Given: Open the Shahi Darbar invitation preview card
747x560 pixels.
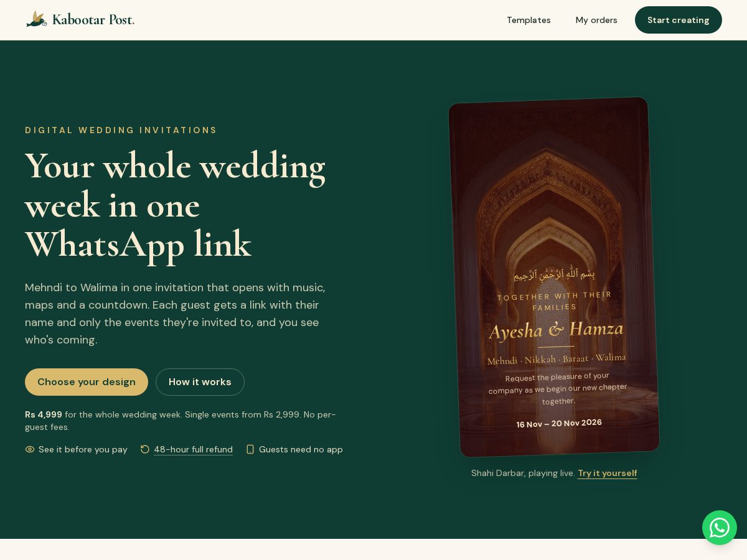Looking at the screenshot, I should (x=554, y=277).
